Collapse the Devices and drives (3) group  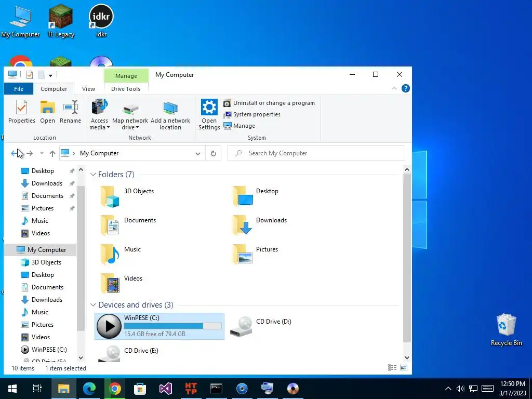(x=93, y=304)
